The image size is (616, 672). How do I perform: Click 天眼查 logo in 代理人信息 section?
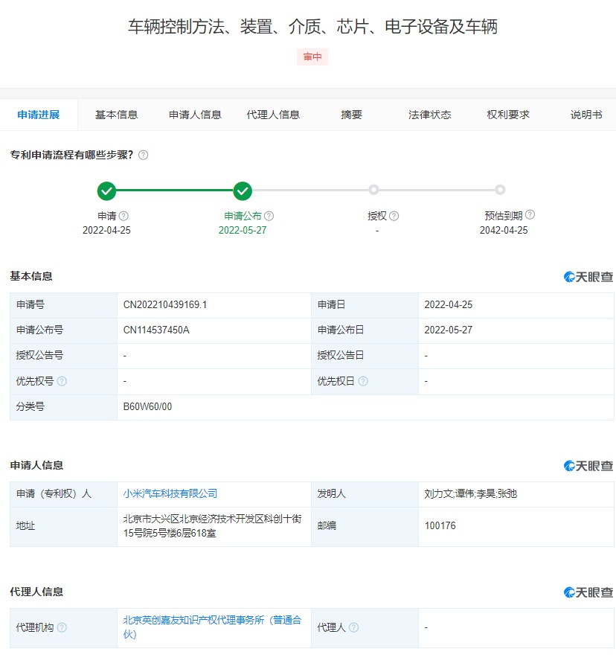tap(588, 592)
